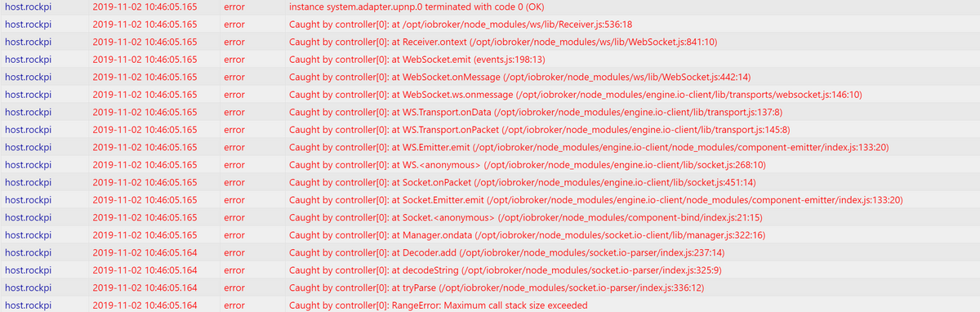Click the WebSocket.emit events.js log message
This screenshot has width=980, height=312.
(417, 60)
